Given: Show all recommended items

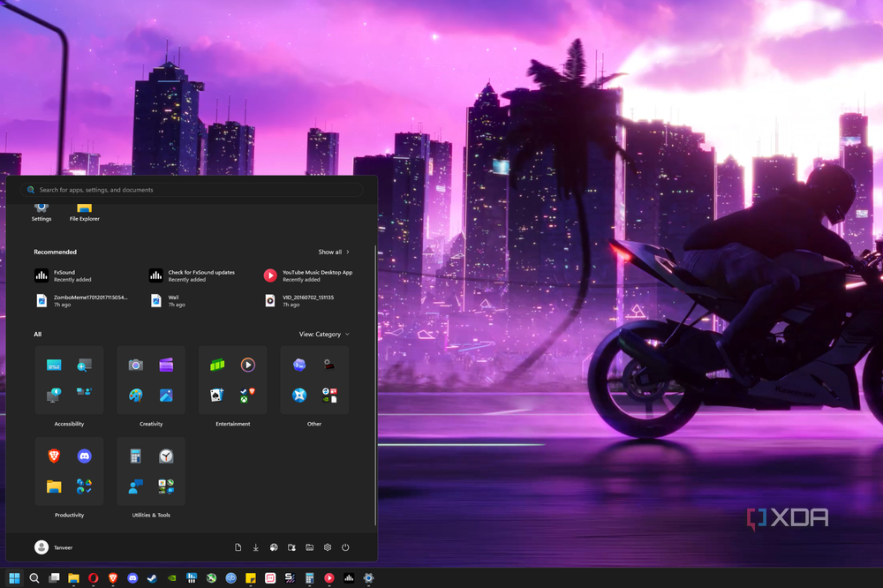Looking at the screenshot, I should [334, 252].
